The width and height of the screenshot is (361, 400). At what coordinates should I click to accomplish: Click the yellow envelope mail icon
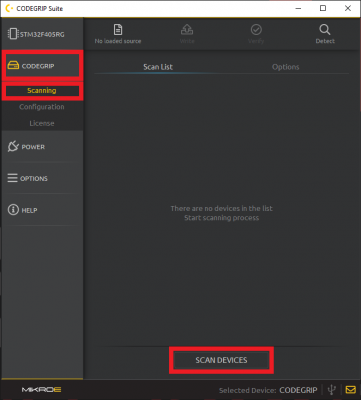pos(350,389)
